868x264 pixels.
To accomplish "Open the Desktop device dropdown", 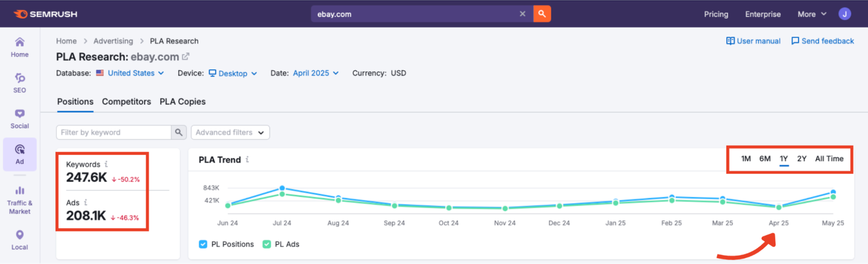I will point(233,73).
